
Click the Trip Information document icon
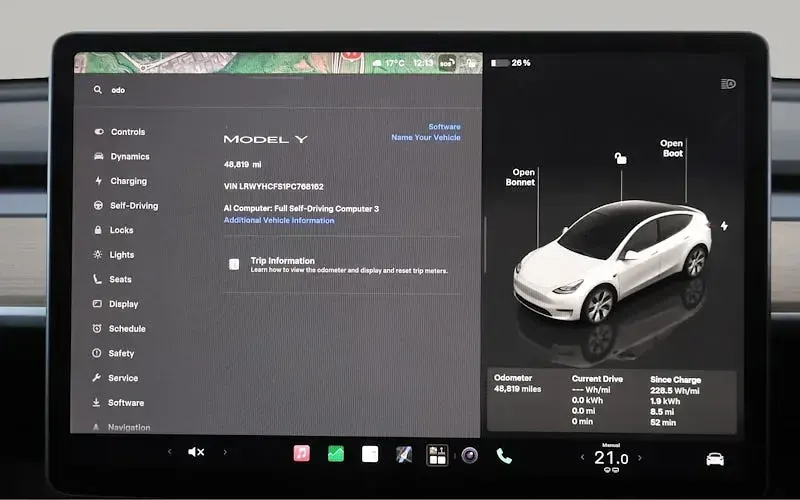(x=234, y=264)
